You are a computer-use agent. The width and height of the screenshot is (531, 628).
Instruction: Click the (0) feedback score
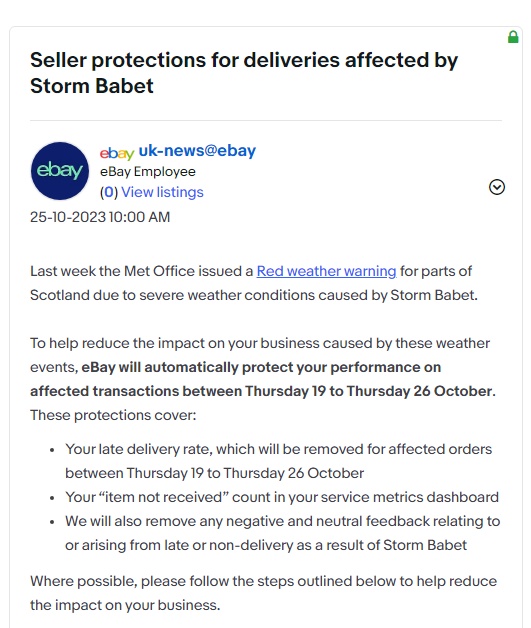[109, 192]
